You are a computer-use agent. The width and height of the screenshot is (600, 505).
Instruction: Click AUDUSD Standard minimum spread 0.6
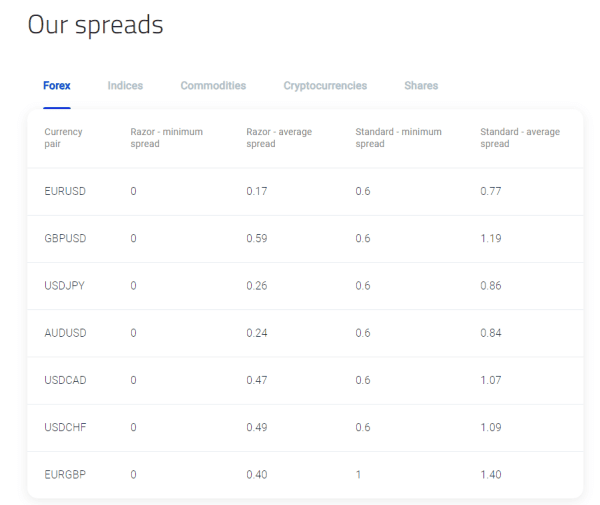[x=363, y=333]
